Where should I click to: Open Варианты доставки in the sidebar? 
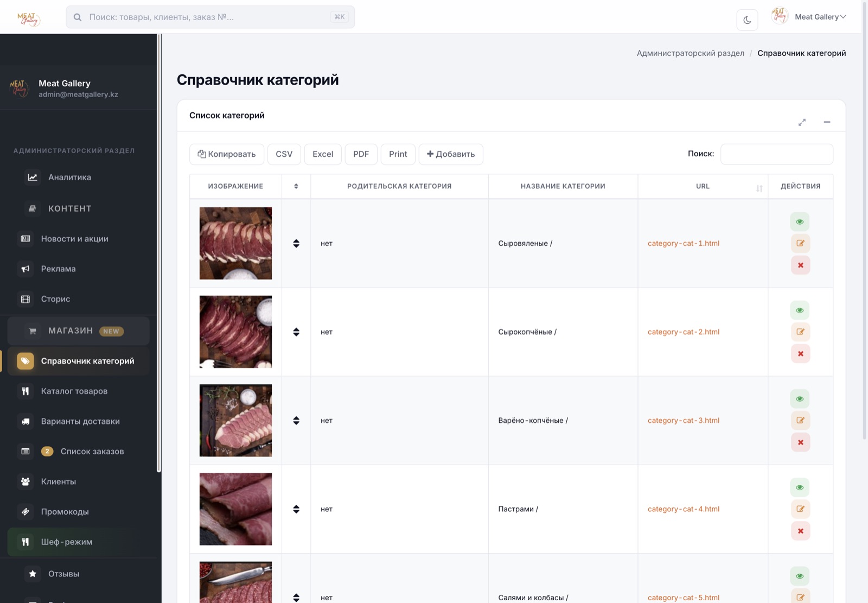click(79, 421)
